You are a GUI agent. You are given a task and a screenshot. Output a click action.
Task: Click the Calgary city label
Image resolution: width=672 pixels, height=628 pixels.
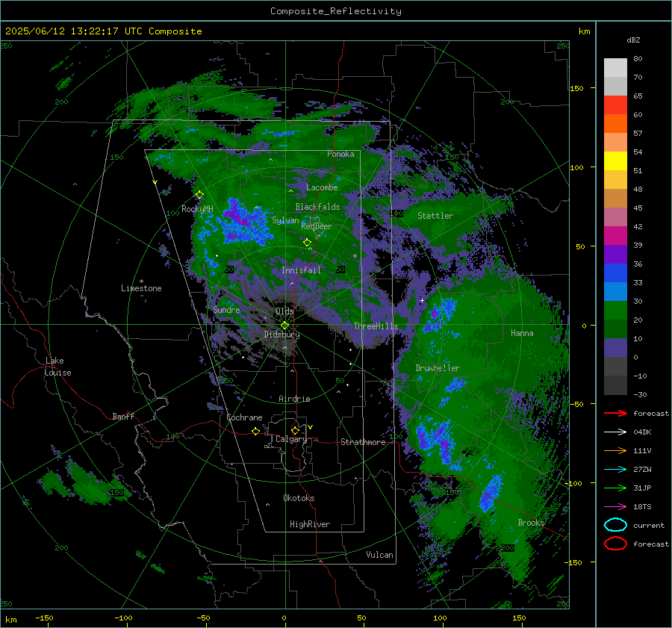(291, 439)
